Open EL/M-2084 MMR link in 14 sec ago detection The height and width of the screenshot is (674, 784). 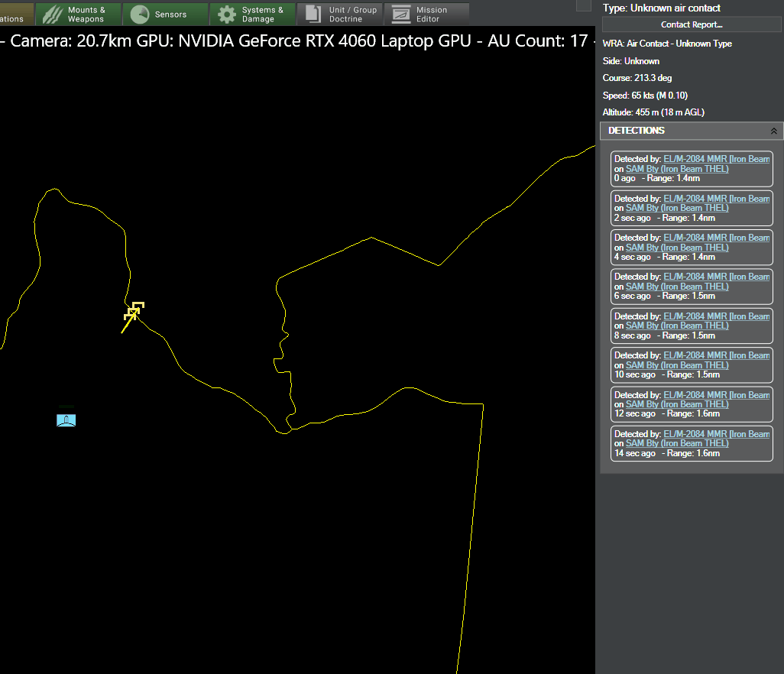tap(716, 433)
